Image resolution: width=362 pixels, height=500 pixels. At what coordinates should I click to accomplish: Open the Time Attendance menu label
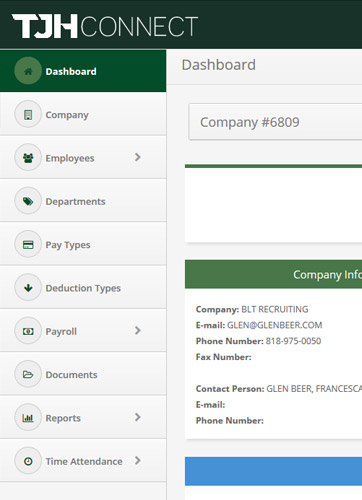84,461
